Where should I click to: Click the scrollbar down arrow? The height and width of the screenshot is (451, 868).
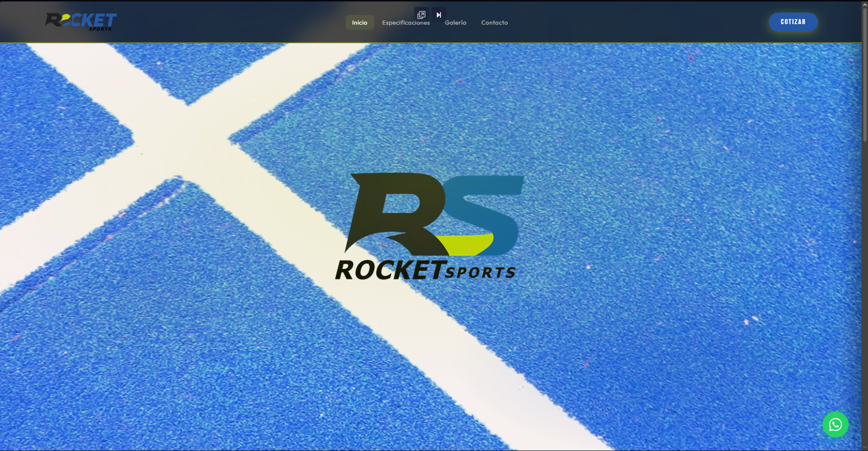tap(865, 447)
